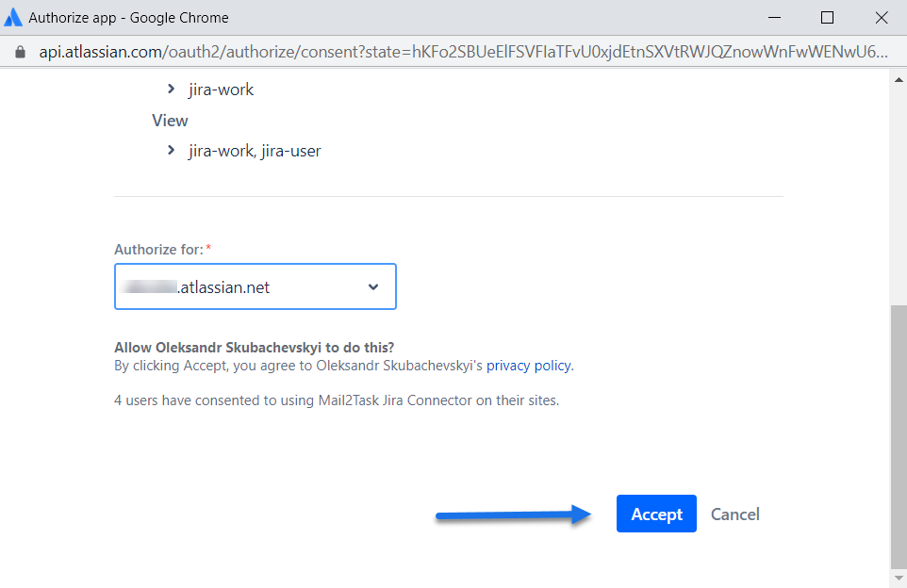Minimize the Authorize app window

point(773,18)
